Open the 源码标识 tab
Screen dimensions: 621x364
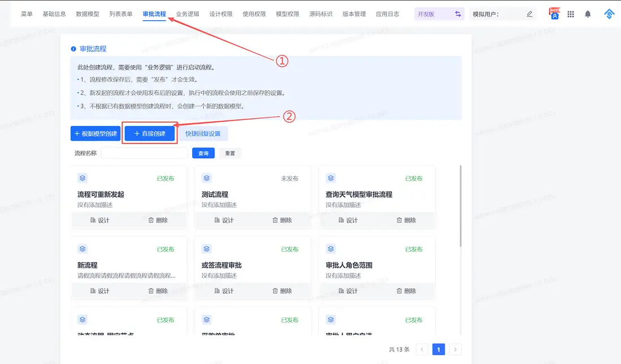(321, 14)
